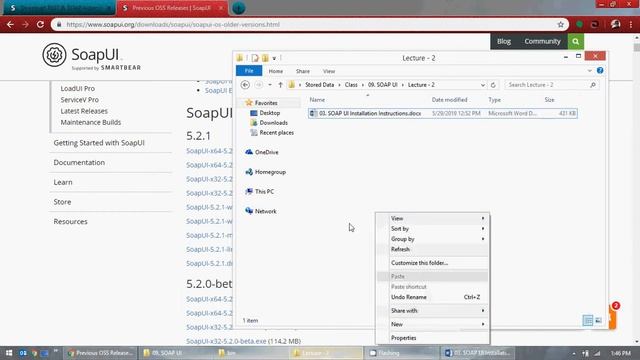640x360 pixels.
Task: Click the green search icon on SoapUI site
Action: [576, 41]
